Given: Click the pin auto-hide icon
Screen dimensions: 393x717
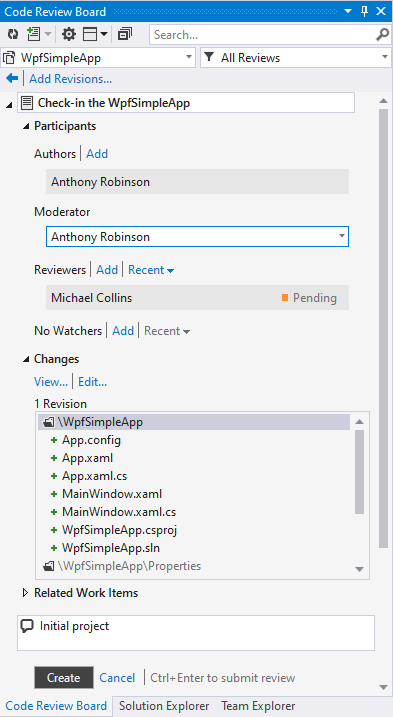Looking at the screenshot, I should pos(365,11).
